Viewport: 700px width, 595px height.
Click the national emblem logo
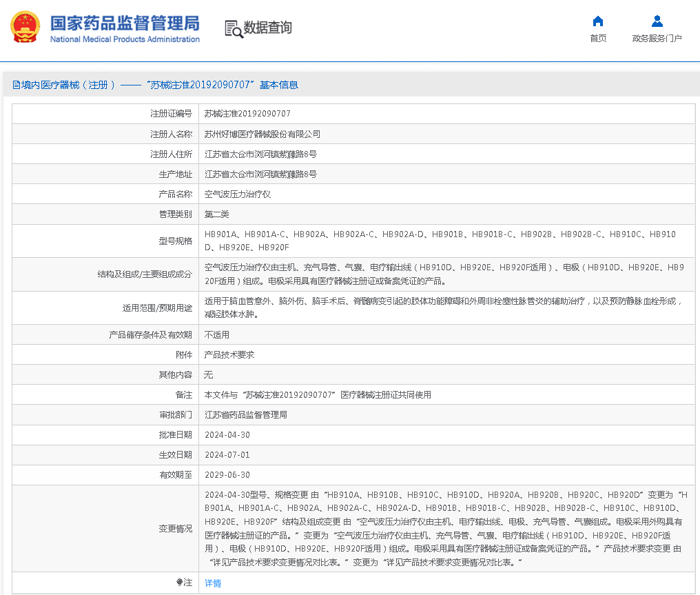click(25, 27)
